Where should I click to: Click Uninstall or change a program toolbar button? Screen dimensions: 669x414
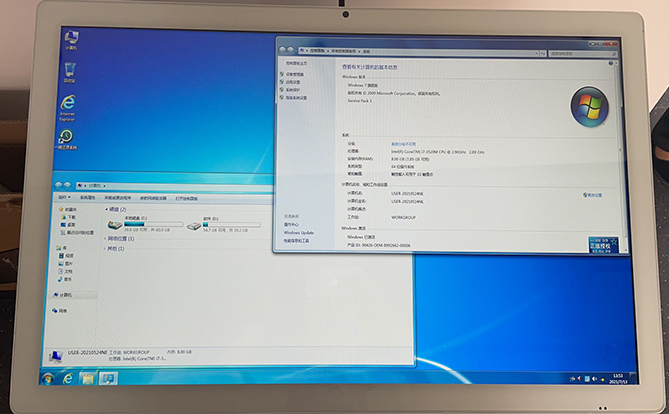coord(118,198)
